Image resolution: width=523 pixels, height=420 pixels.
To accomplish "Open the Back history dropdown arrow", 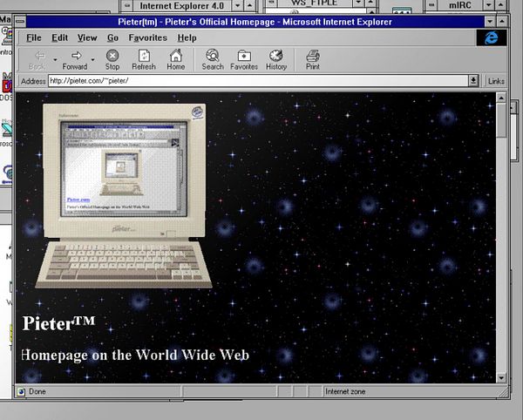I will click(x=55, y=60).
